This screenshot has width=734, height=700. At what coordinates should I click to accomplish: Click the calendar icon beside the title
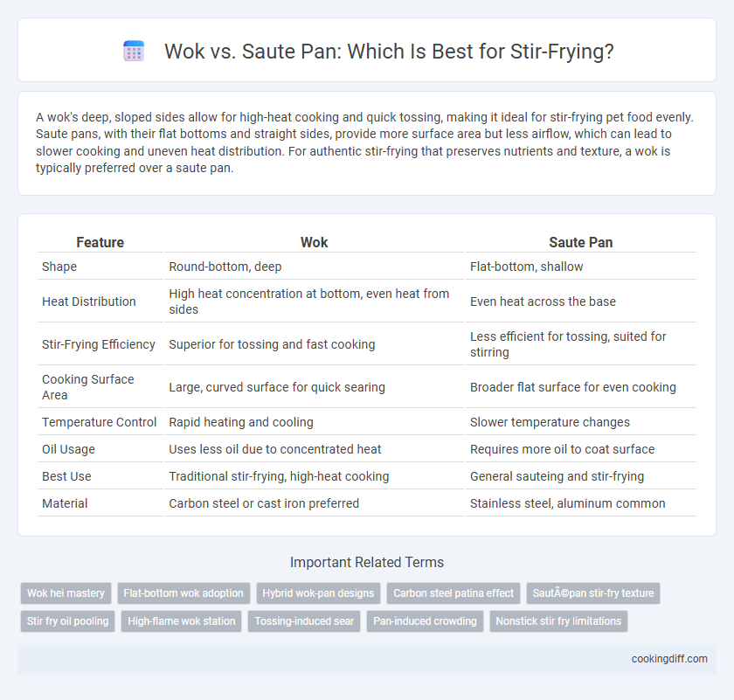point(134,51)
